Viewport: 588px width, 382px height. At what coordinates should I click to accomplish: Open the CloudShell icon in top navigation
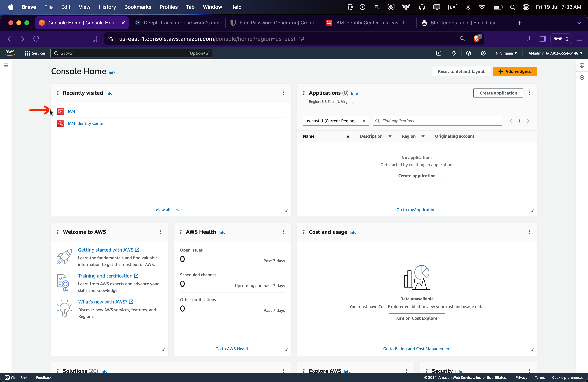(439, 53)
